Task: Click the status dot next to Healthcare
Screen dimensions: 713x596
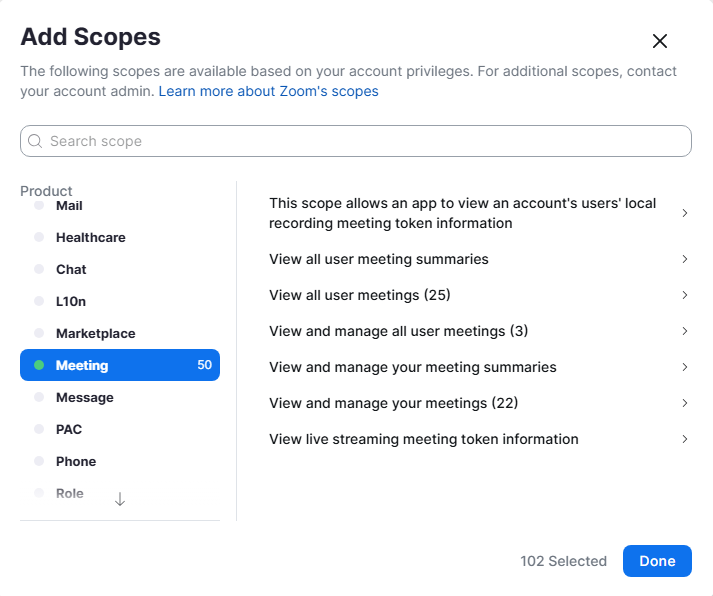Action: (x=39, y=238)
